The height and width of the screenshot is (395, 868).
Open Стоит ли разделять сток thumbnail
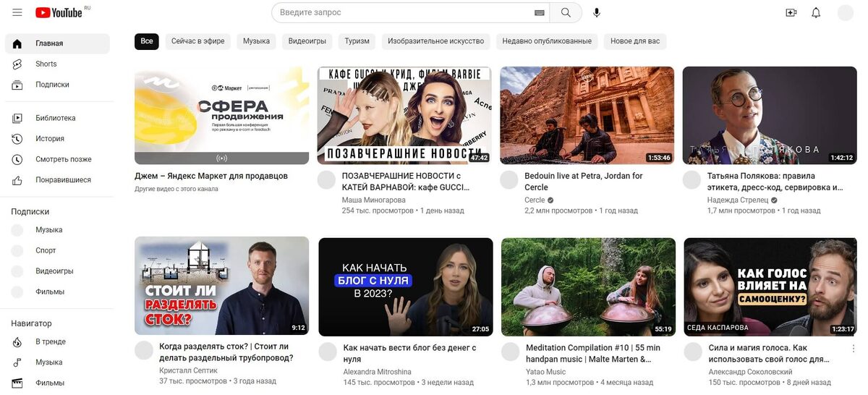(222, 286)
